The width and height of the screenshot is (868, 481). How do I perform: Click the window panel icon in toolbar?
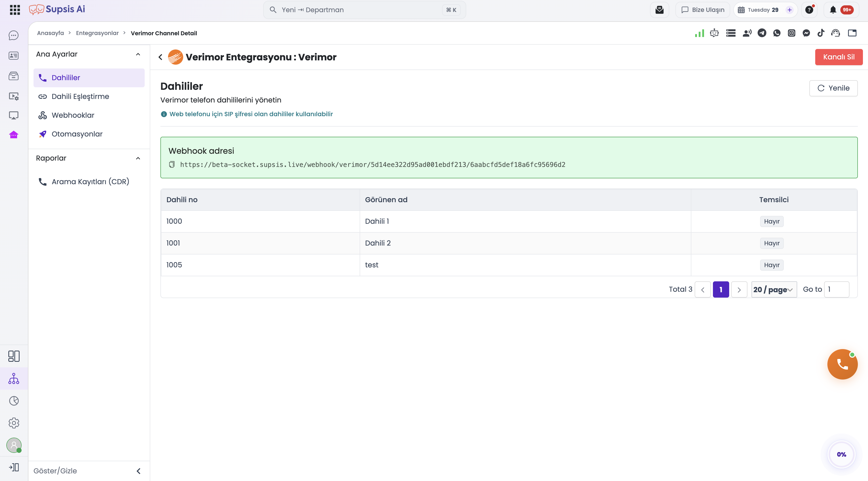click(x=852, y=33)
